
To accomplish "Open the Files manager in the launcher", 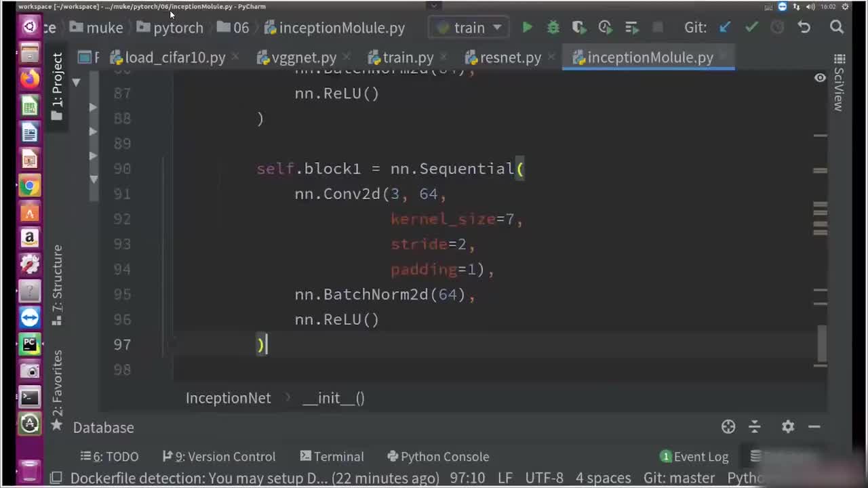I will (29, 54).
